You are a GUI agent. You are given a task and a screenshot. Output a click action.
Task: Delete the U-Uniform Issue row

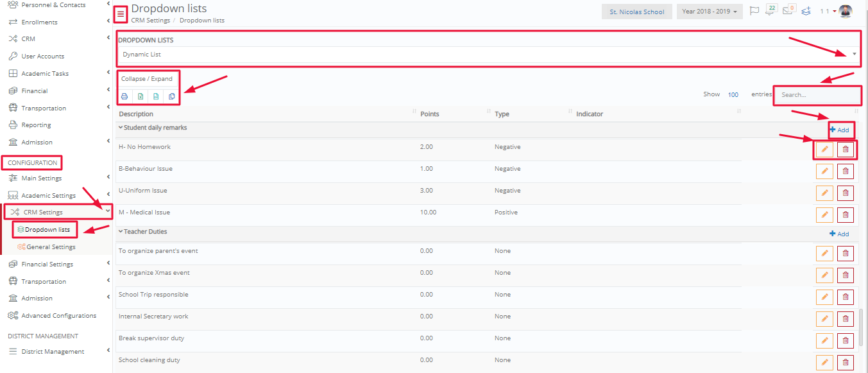(846, 193)
